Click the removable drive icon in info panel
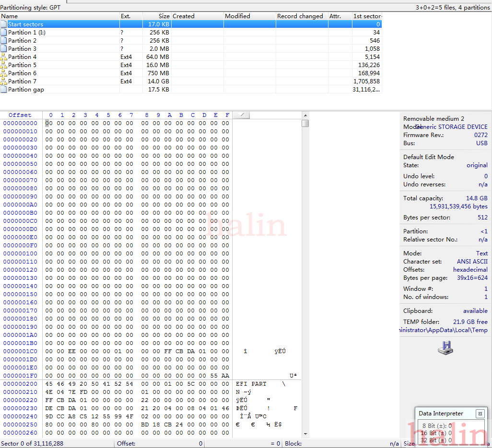Image resolution: width=492 pixels, height=448 pixels. (445, 348)
